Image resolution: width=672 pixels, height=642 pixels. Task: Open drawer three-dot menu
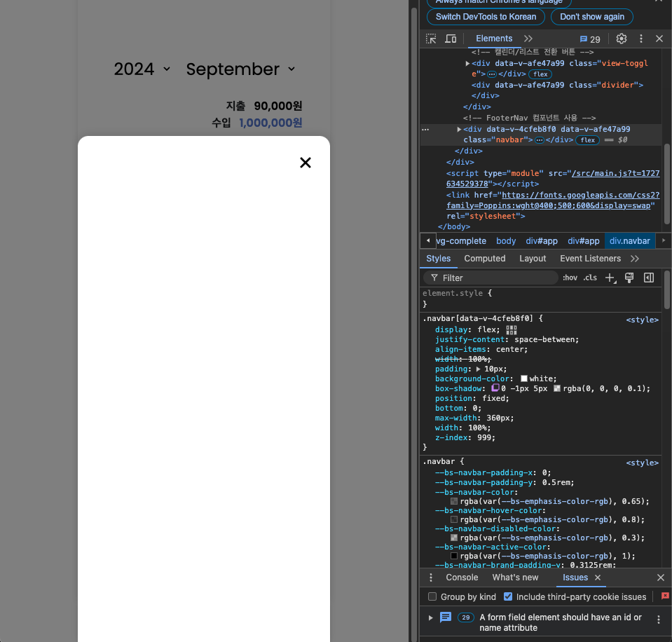(x=431, y=578)
